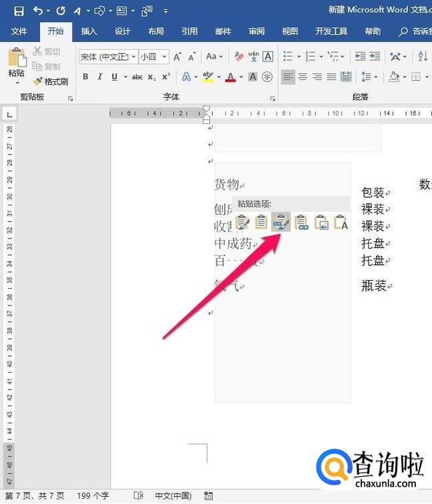Open the clipboard pane launcher
Screen dimensions: 432x504
click(x=71, y=99)
